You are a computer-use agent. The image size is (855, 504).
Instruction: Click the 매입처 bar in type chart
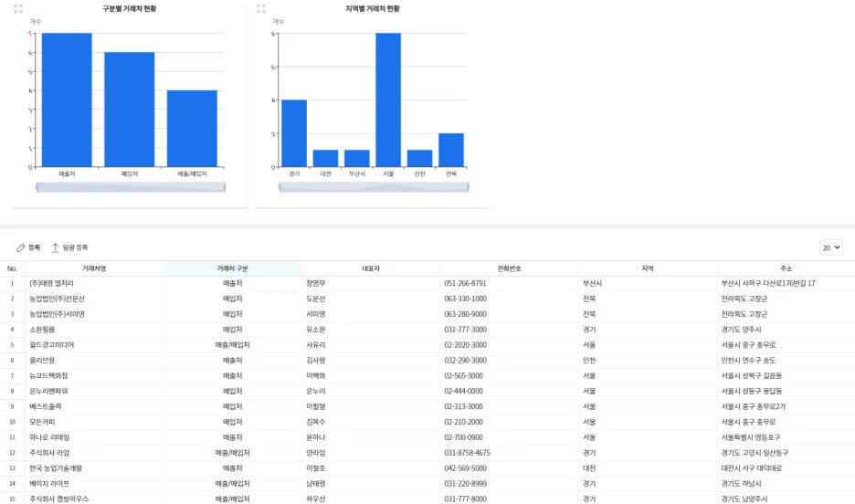(x=129, y=110)
